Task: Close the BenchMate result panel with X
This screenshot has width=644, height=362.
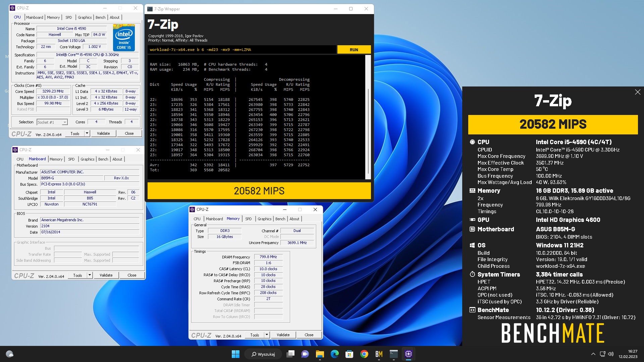Action: point(638,92)
